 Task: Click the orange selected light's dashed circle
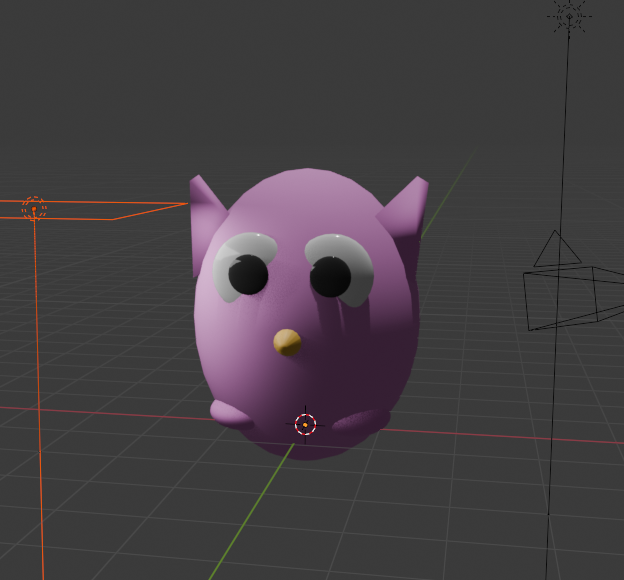point(34,208)
